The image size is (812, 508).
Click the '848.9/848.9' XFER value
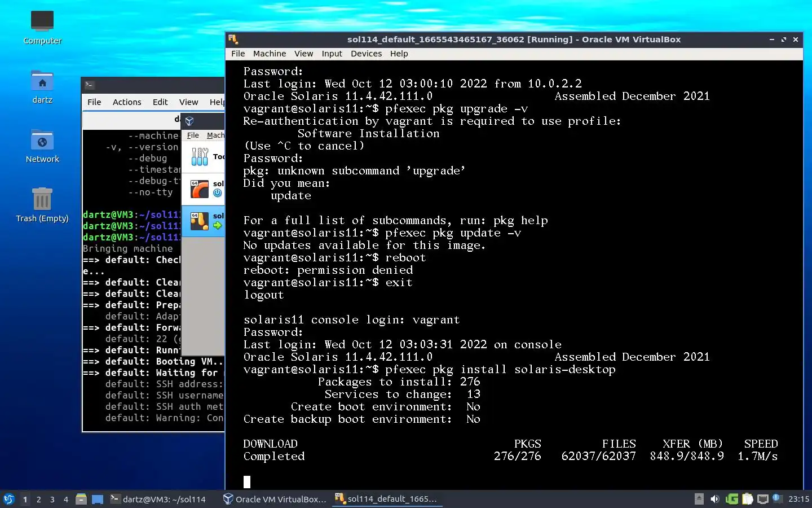[687, 457]
